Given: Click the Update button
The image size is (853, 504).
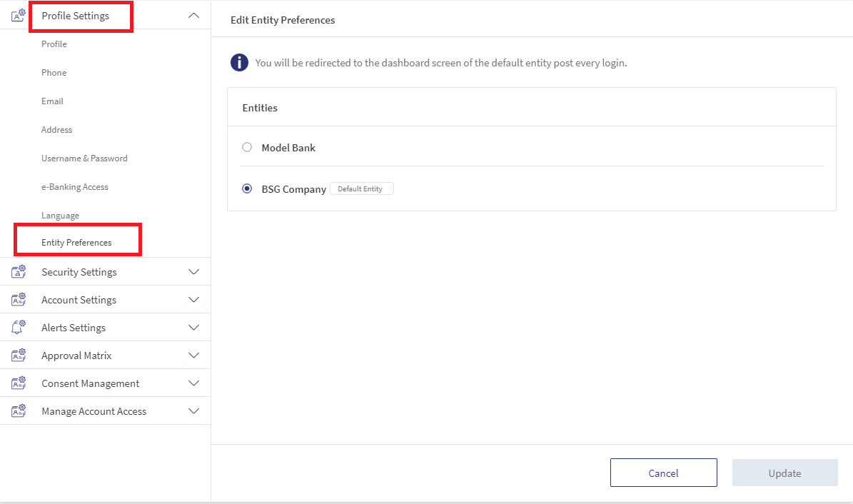Looking at the screenshot, I should click(x=785, y=473).
